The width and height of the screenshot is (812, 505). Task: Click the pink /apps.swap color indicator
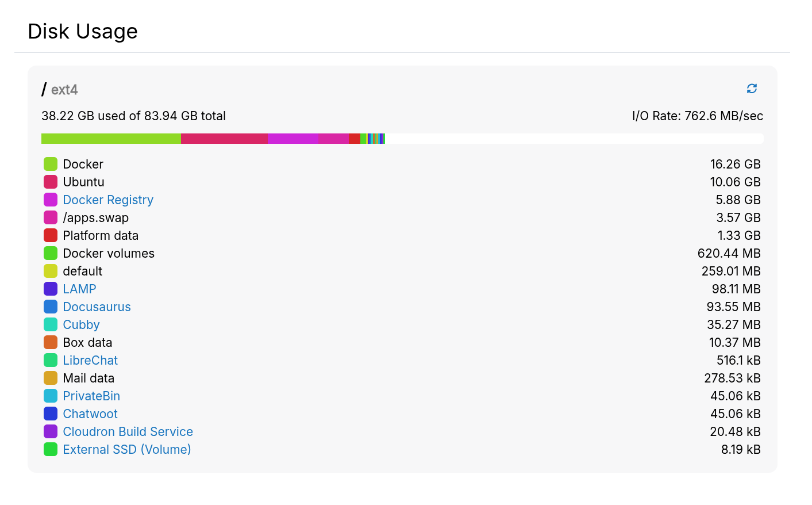tap(50, 217)
